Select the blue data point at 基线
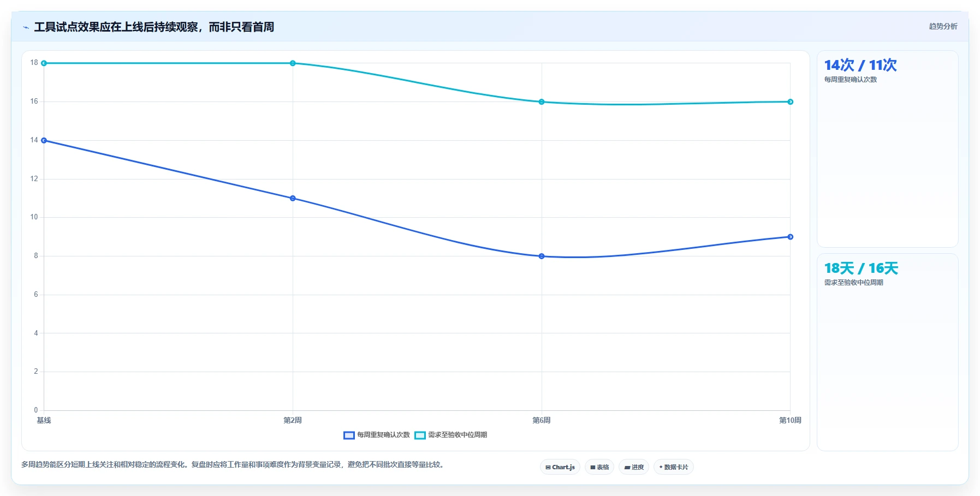 tap(44, 140)
